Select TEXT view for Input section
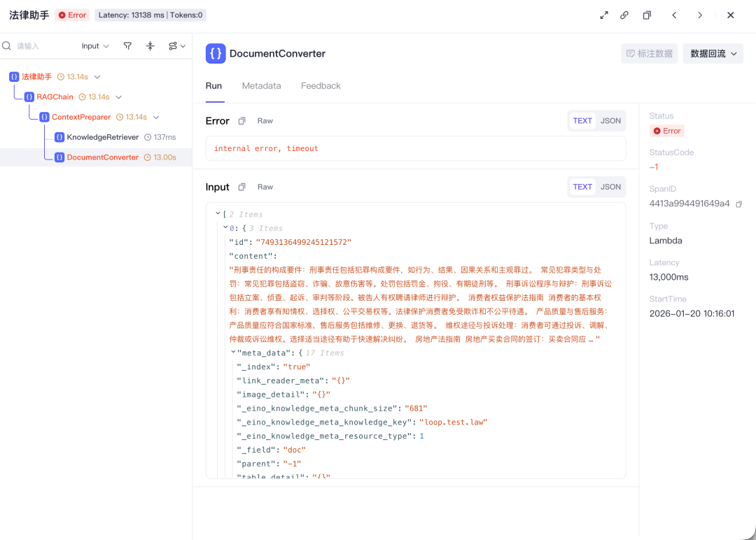Viewport: 756px width, 540px height. 582,187
